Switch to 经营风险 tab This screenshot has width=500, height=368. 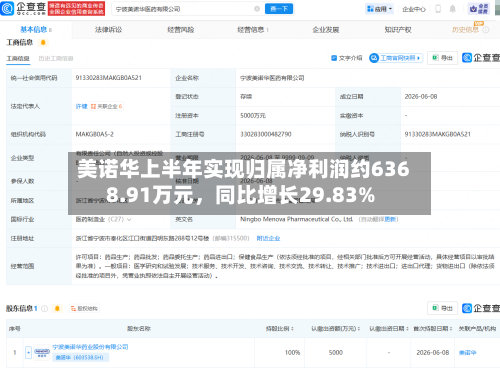point(181,30)
